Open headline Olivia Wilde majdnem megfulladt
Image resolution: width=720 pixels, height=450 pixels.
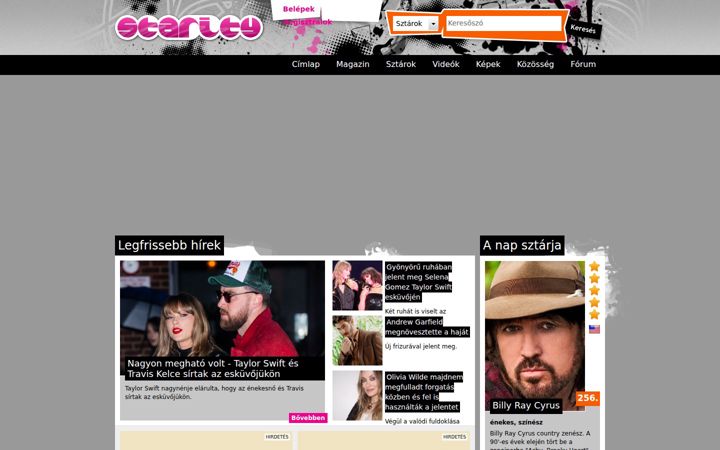coord(424,392)
